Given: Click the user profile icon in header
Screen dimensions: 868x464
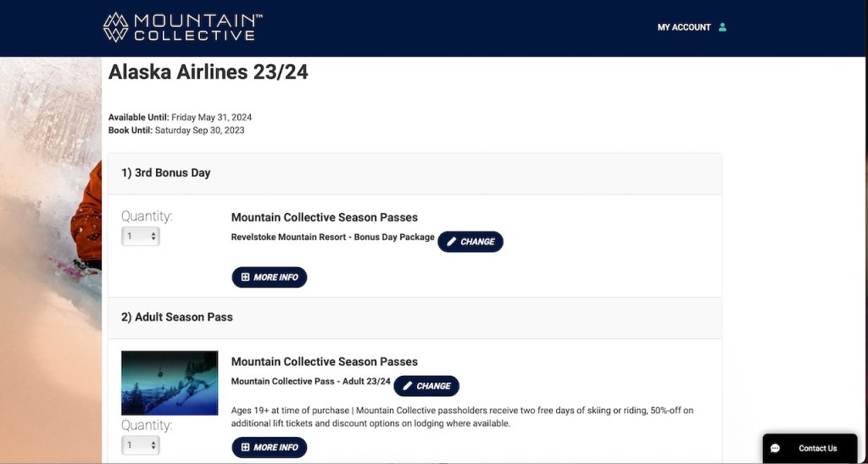Looking at the screenshot, I should point(723,27).
